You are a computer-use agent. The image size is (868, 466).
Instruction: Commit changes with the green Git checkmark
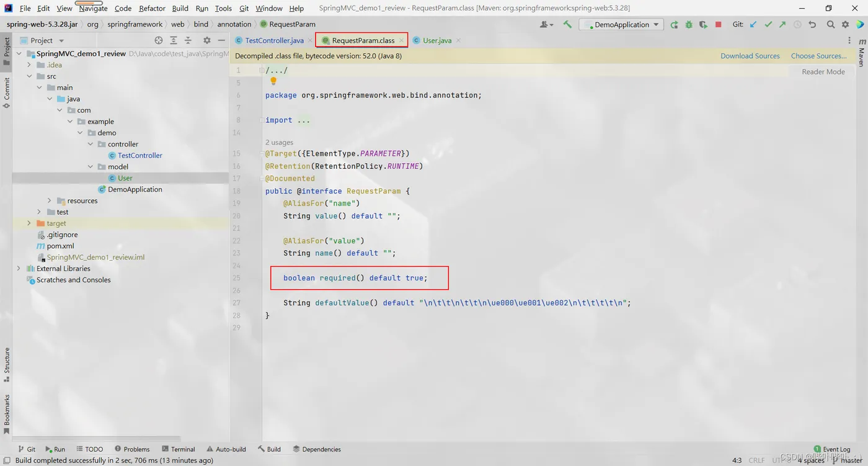click(x=768, y=24)
